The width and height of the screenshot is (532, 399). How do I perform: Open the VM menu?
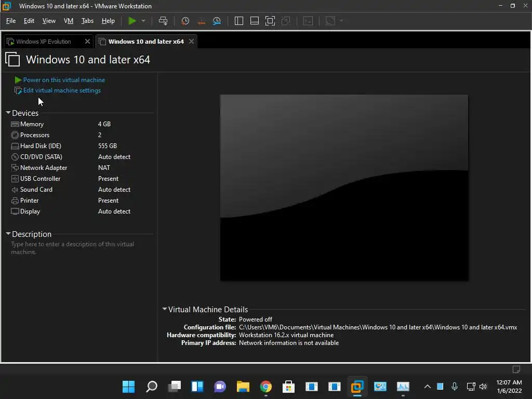[x=69, y=21]
